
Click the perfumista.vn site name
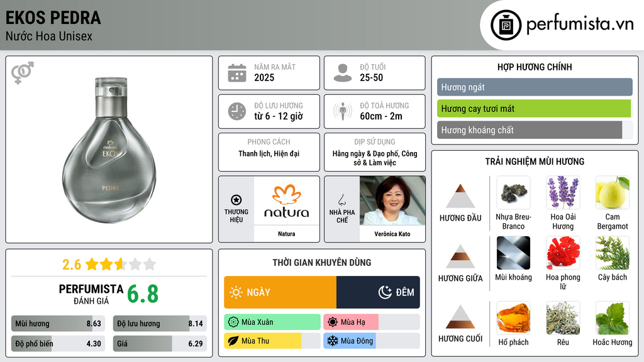click(580, 25)
